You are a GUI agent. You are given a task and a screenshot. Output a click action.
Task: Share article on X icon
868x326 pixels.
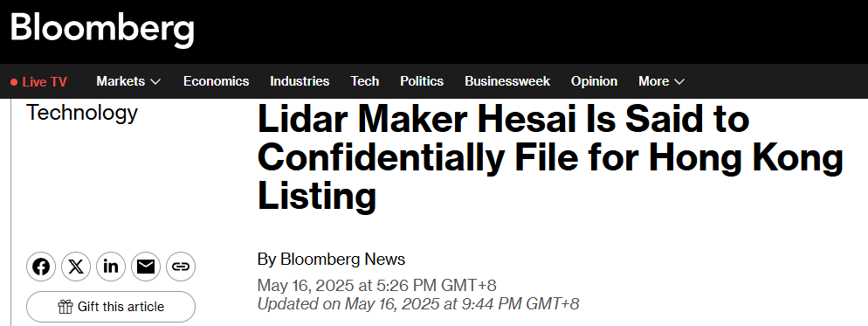[76, 267]
